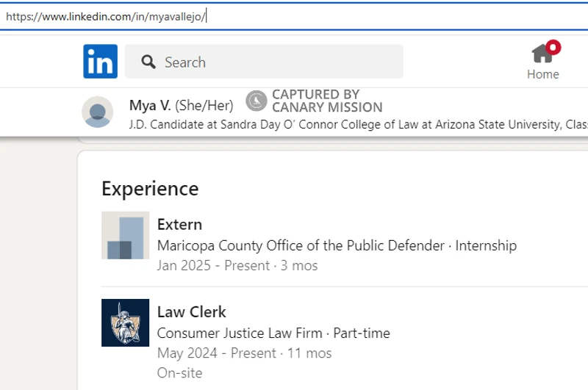Click Consumer Justice Law Firm company text
The width and height of the screenshot is (588, 390).
(240, 333)
